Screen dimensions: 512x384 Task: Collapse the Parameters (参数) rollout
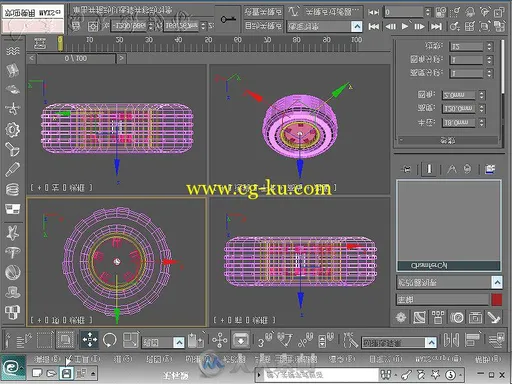point(448,141)
